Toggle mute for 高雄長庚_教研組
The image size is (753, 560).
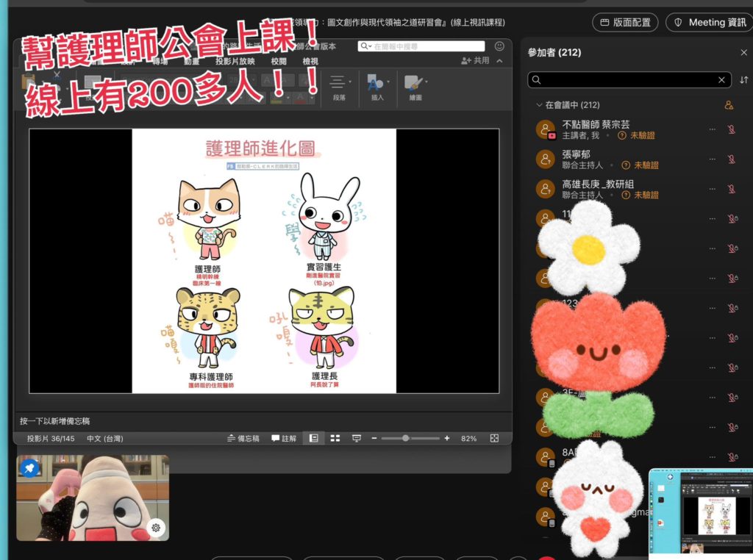(x=732, y=189)
